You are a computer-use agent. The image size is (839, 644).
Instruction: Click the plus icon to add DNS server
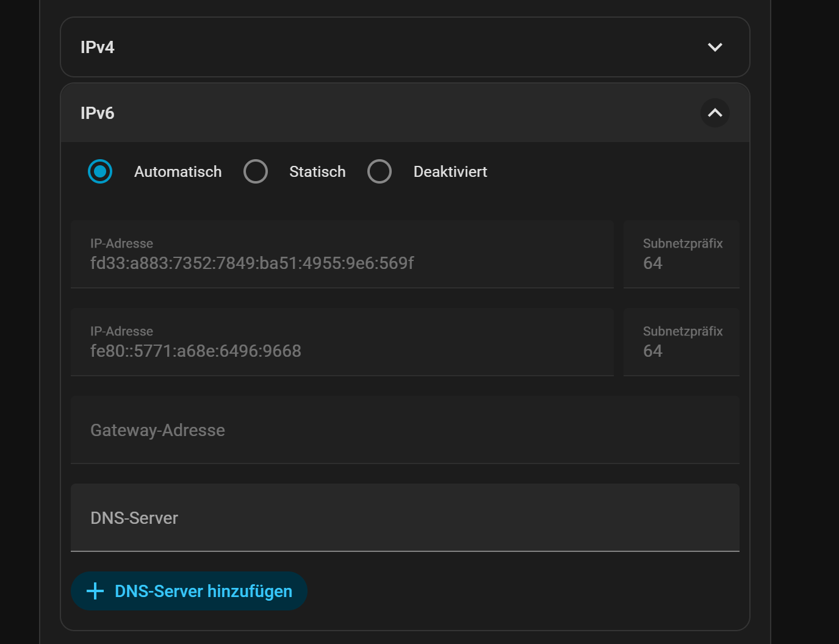point(95,591)
